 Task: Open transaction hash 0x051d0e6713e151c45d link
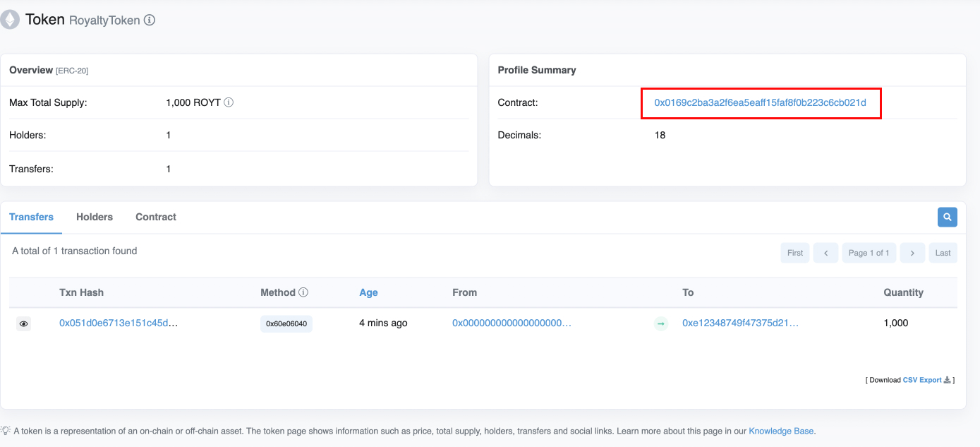(118, 323)
